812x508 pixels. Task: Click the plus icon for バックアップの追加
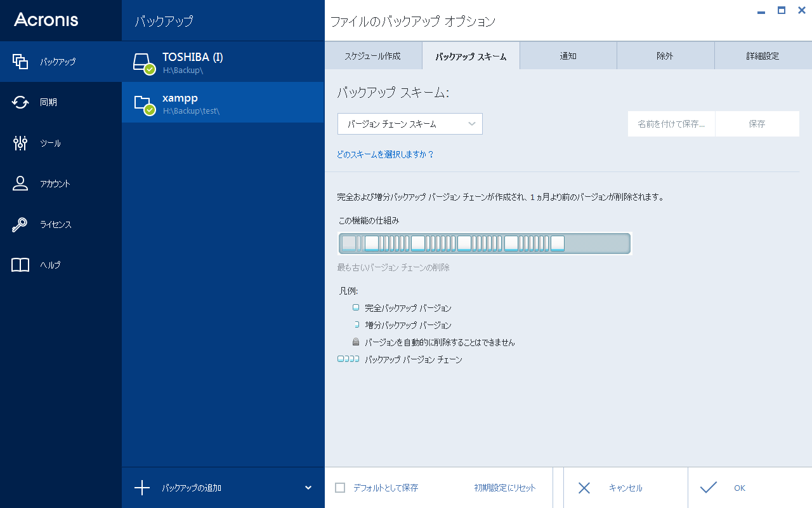point(142,488)
